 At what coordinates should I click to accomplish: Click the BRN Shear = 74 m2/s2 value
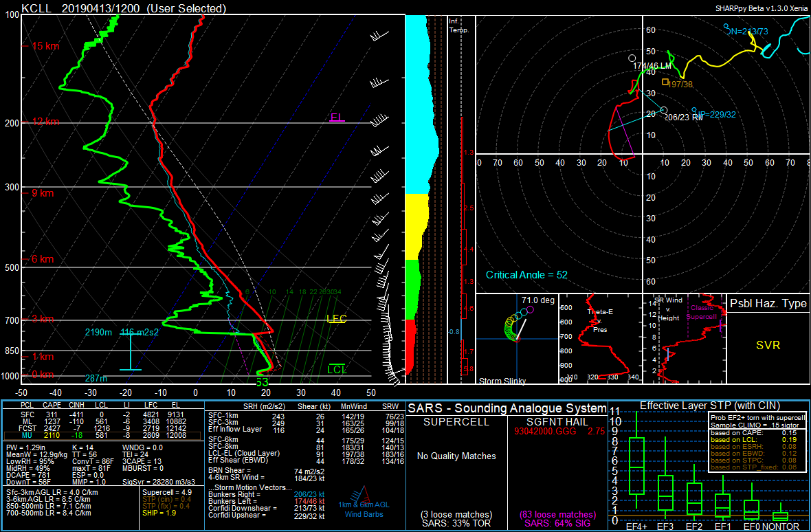(x=268, y=471)
